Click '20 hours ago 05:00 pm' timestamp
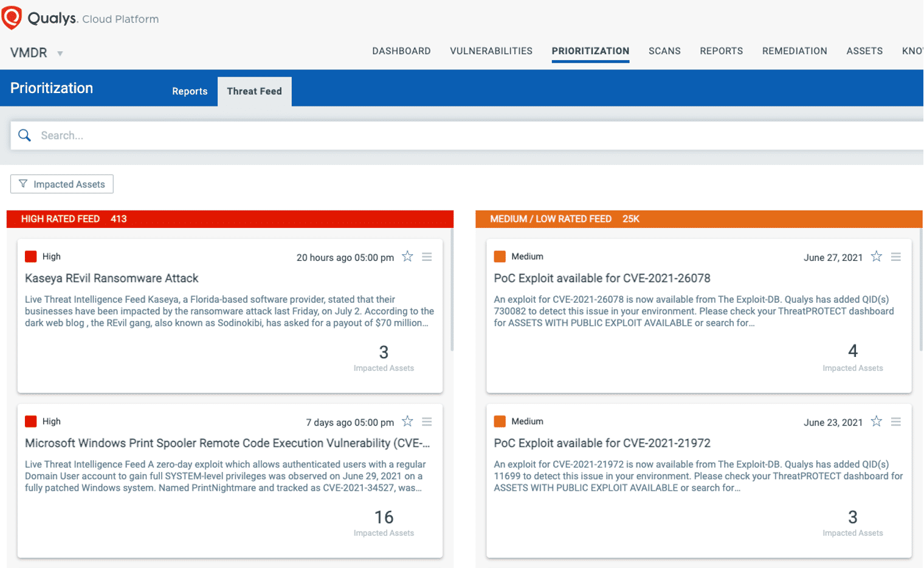The width and height of the screenshot is (924, 568). tap(345, 258)
